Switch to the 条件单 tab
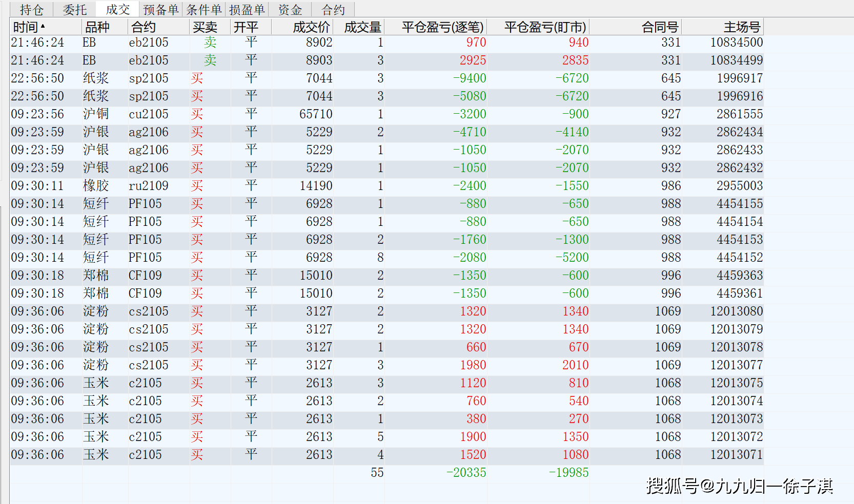The width and height of the screenshot is (854, 504). (205, 9)
